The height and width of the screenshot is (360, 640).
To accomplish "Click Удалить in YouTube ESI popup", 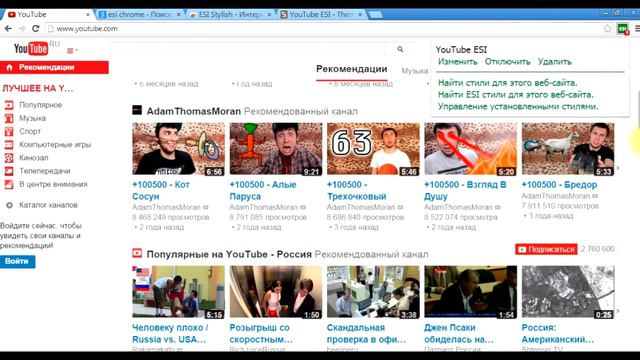I will click(x=554, y=62).
